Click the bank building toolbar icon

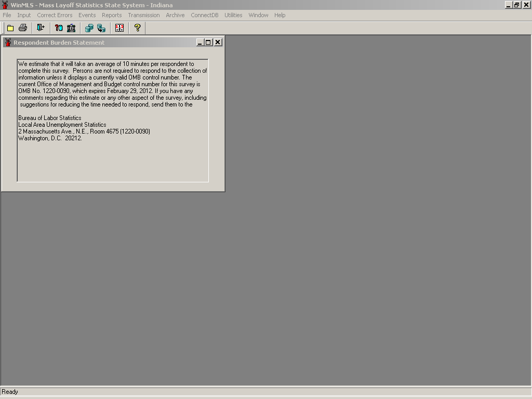[71, 28]
